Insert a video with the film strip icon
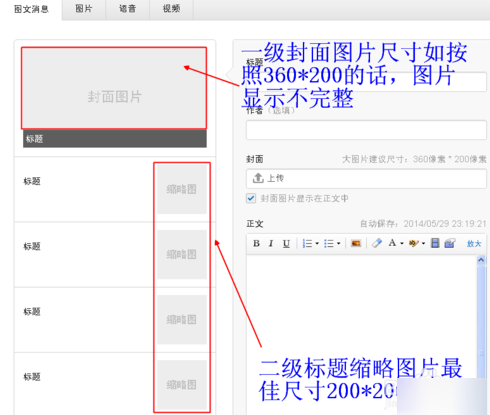 coord(435,243)
